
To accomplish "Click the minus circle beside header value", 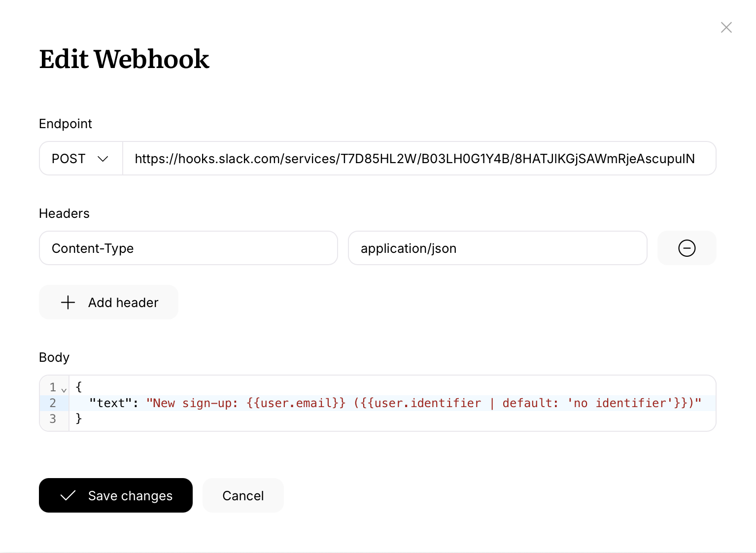I will pos(687,248).
